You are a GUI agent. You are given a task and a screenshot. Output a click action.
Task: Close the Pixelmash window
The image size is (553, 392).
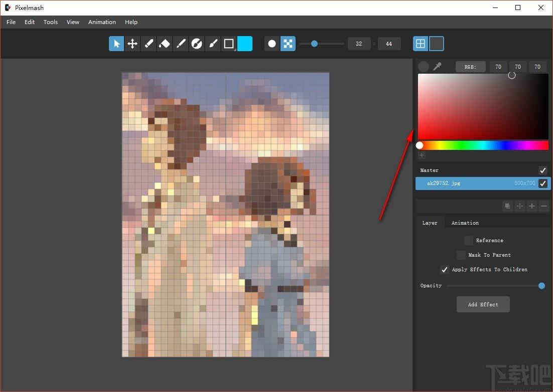click(x=540, y=8)
